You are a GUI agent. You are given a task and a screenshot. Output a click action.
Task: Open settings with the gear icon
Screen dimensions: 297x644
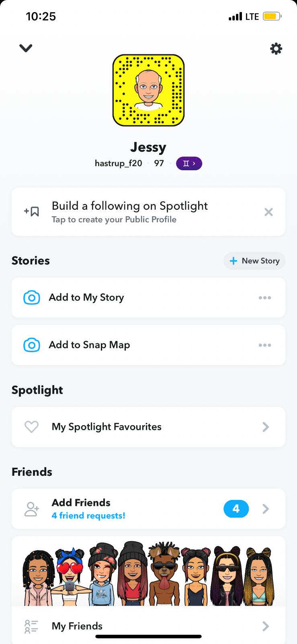276,49
